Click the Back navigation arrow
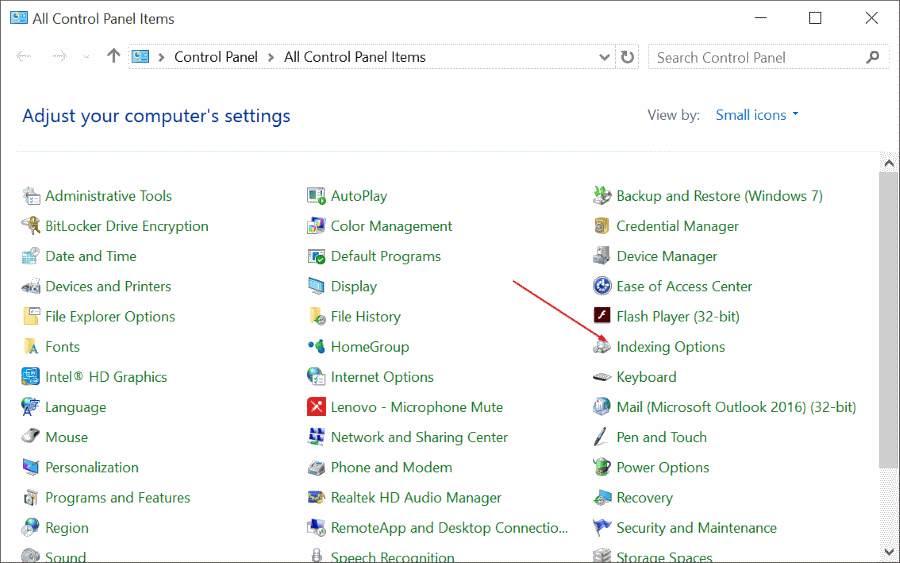The width and height of the screenshot is (900, 563). [x=24, y=56]
